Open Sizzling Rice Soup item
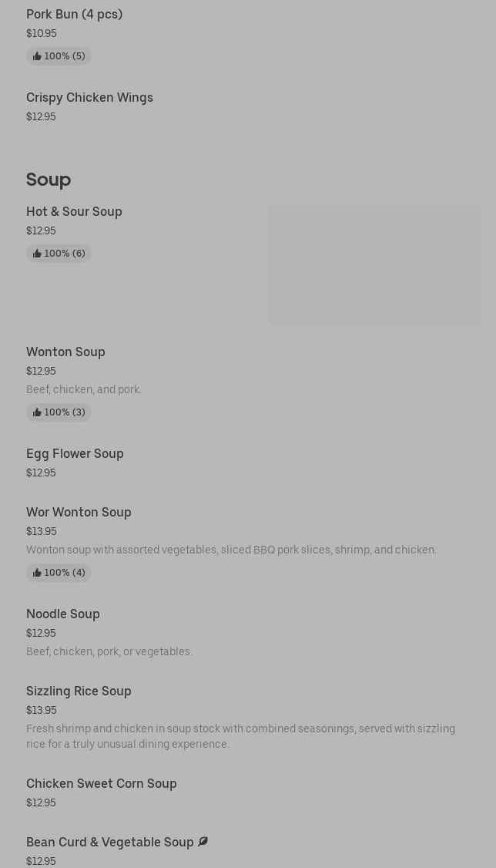Viewport: 496px width, 868px height. [79, 691]
